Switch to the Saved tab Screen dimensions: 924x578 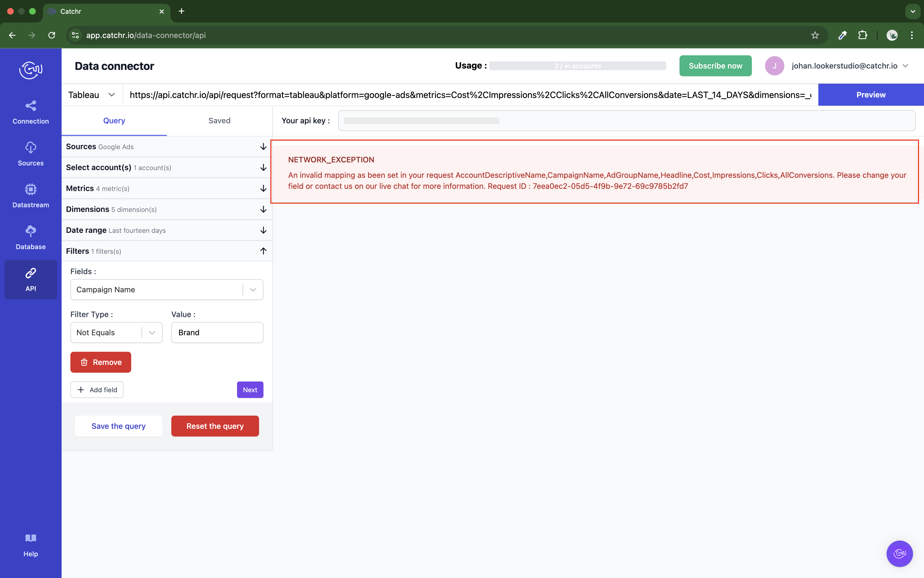219,121
